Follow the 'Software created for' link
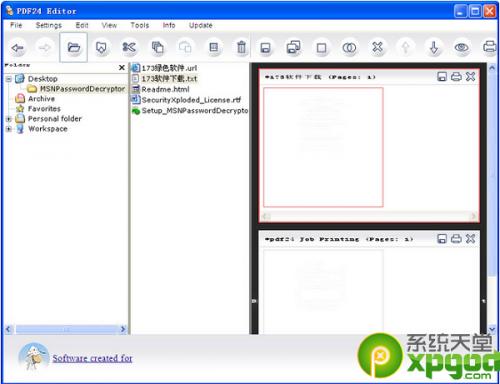This screenshot has width=500, height=384. [x=92, y=358]
